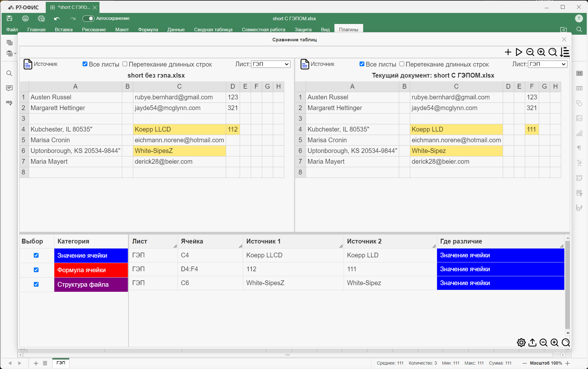Click the sort rows icon in comparison toolbar

(x=565, y=52)
